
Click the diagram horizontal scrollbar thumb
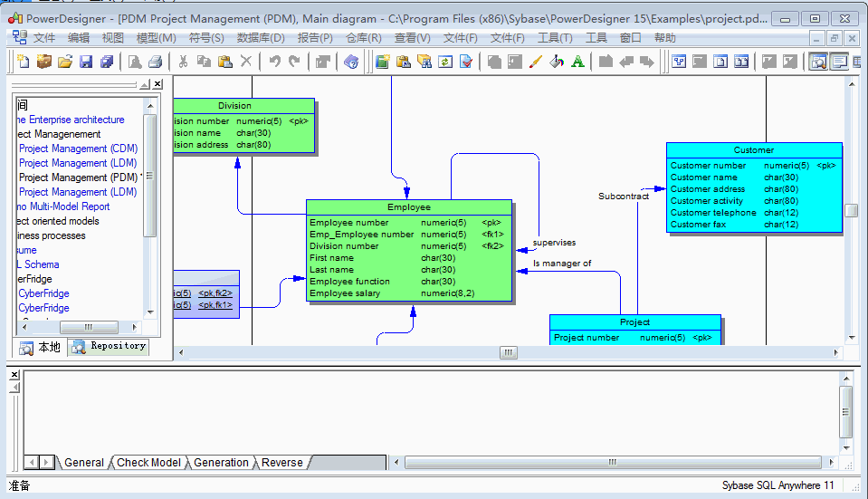click(x=509, y=352)
